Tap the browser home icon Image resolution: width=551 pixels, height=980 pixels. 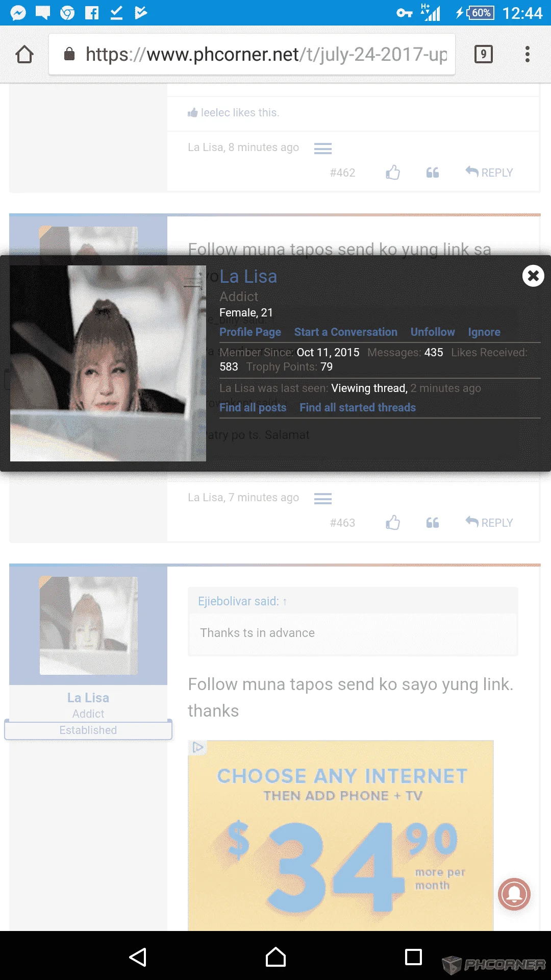tap(24, 54)
